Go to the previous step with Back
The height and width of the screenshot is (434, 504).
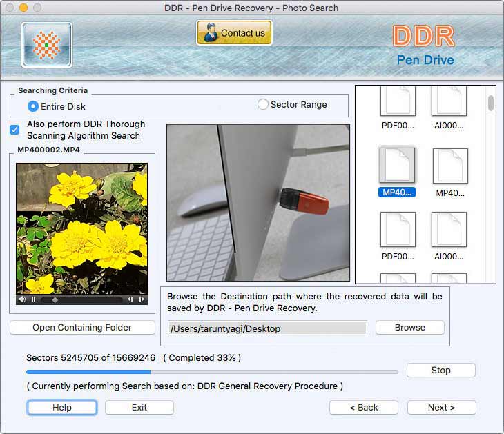click(x=364, y=407)
